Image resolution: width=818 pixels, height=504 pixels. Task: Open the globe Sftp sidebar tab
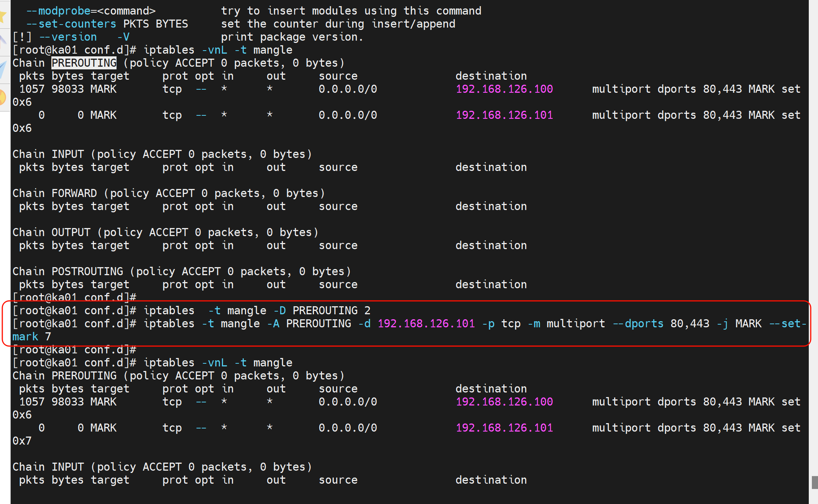[3, 97]
